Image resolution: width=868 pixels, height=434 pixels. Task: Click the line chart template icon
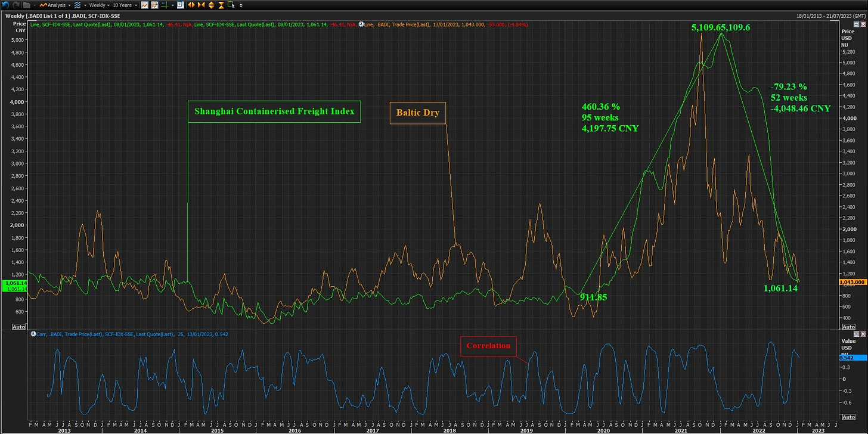tap(144, 5)
